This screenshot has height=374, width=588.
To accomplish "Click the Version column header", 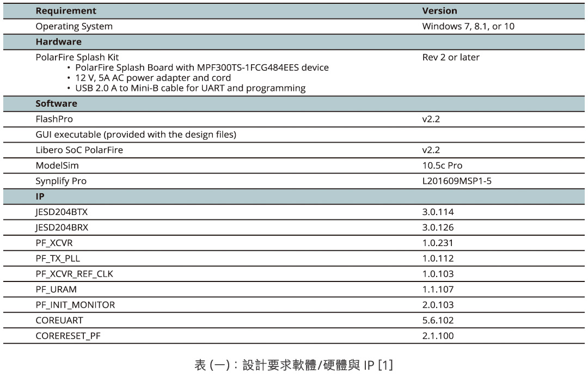I will (439, 11).
